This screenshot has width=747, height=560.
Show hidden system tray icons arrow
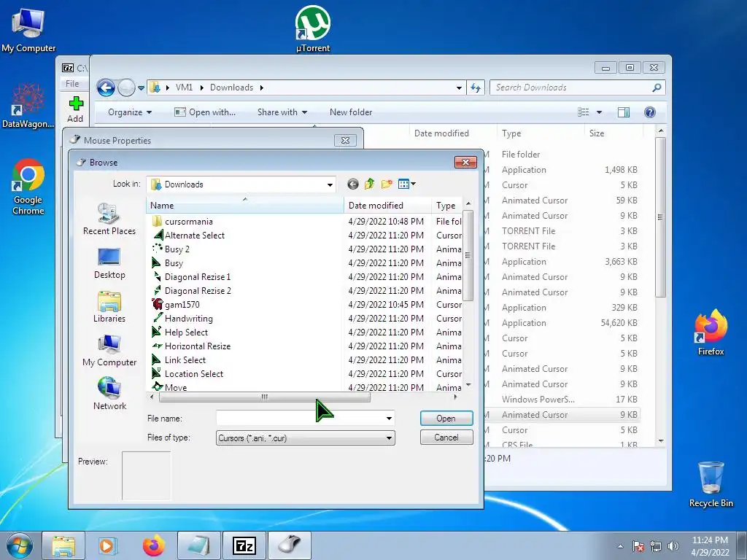pos(620,546)
